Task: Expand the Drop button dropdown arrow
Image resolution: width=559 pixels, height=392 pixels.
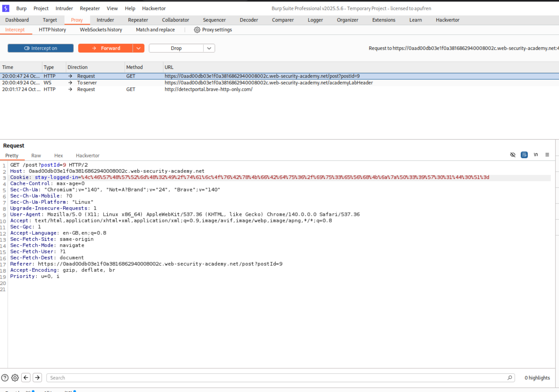Action: [209, 48]
